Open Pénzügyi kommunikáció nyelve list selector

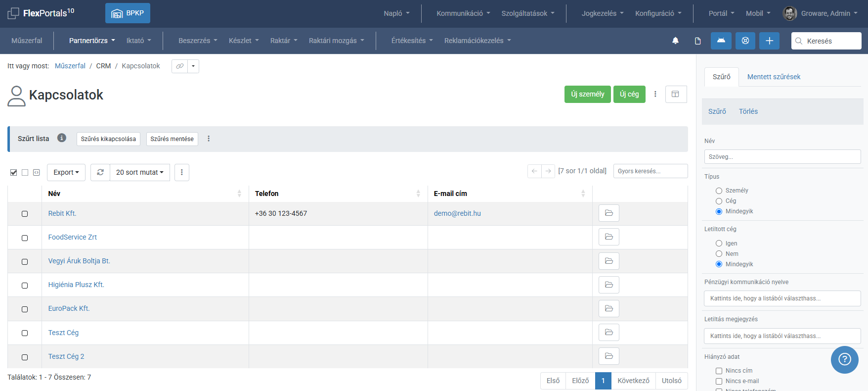point(782,298)
